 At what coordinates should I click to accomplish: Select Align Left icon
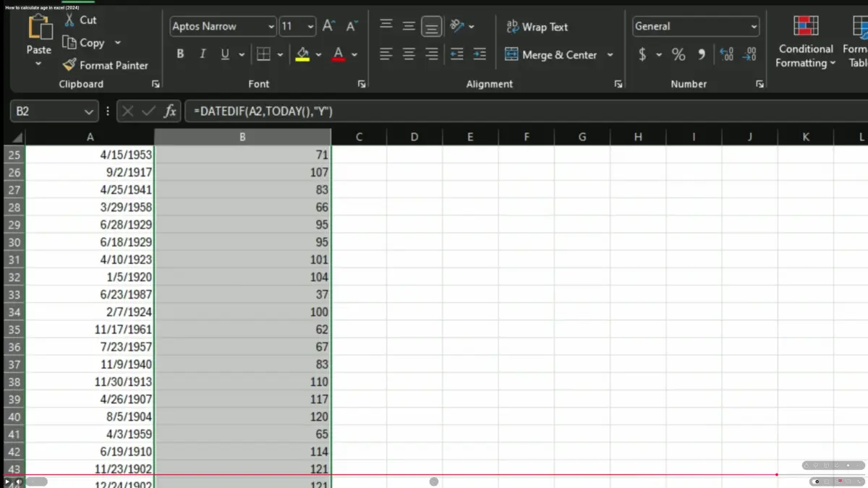point(386,54)
